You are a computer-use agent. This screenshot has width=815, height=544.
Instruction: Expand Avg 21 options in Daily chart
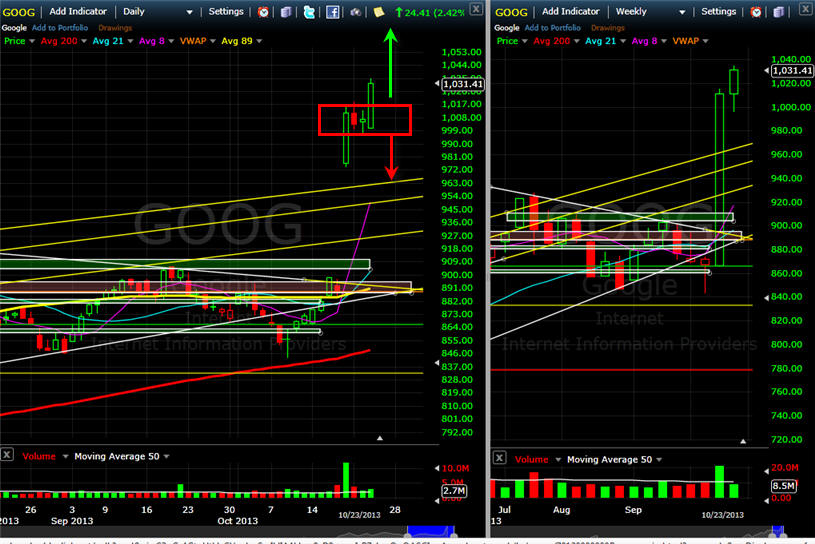[x=130, y=41]
